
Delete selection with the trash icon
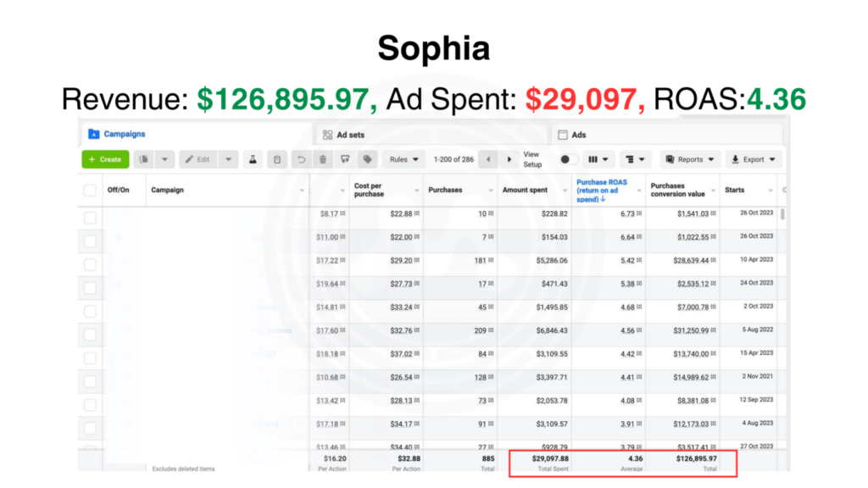click(322, 159)
